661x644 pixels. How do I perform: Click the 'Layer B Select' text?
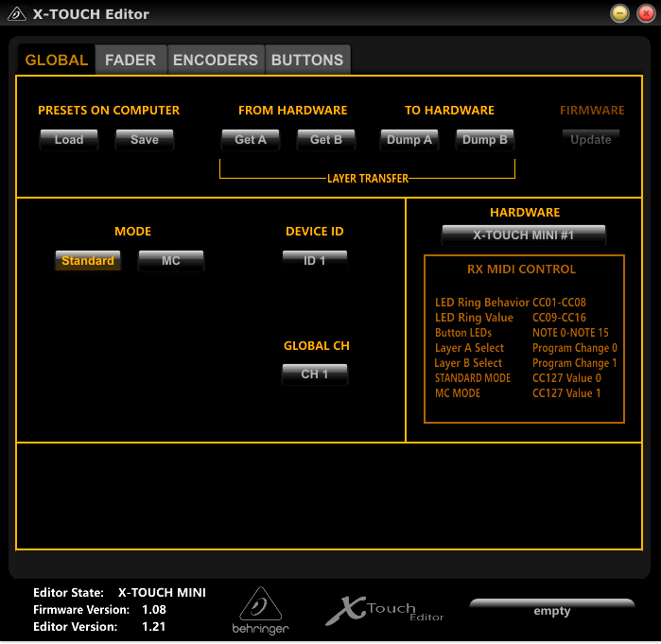tap(468, 363)
